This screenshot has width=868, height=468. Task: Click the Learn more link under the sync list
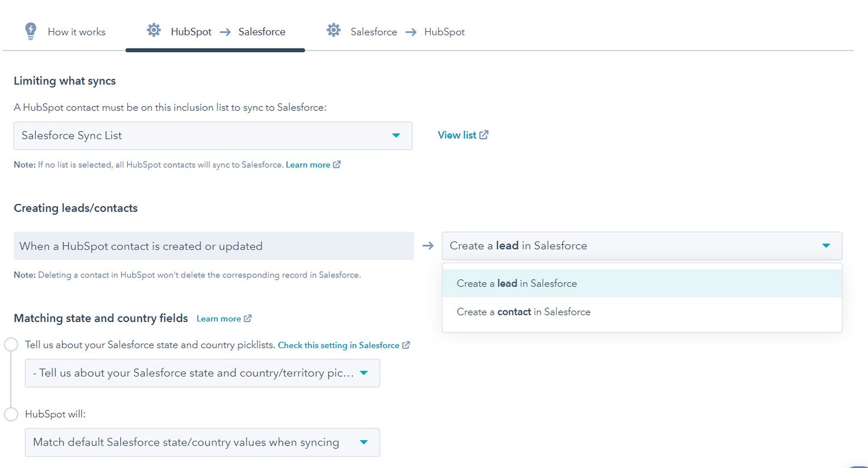point(308,164)
